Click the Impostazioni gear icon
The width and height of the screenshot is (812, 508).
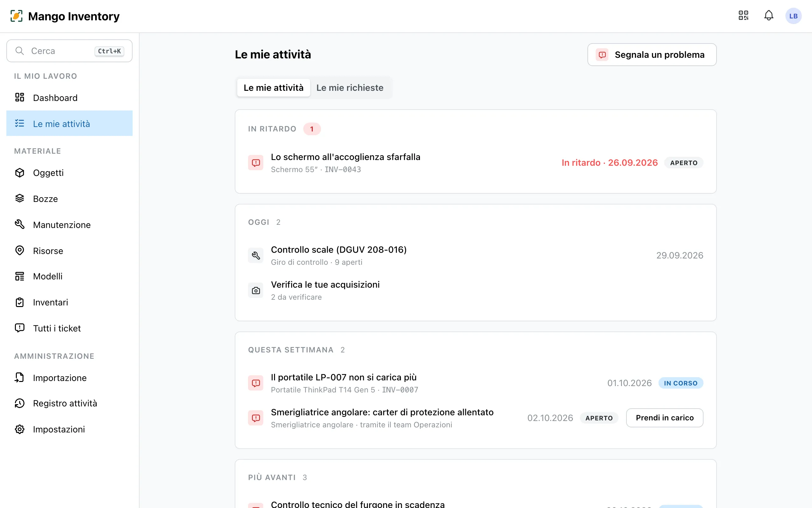click(19, 429)
